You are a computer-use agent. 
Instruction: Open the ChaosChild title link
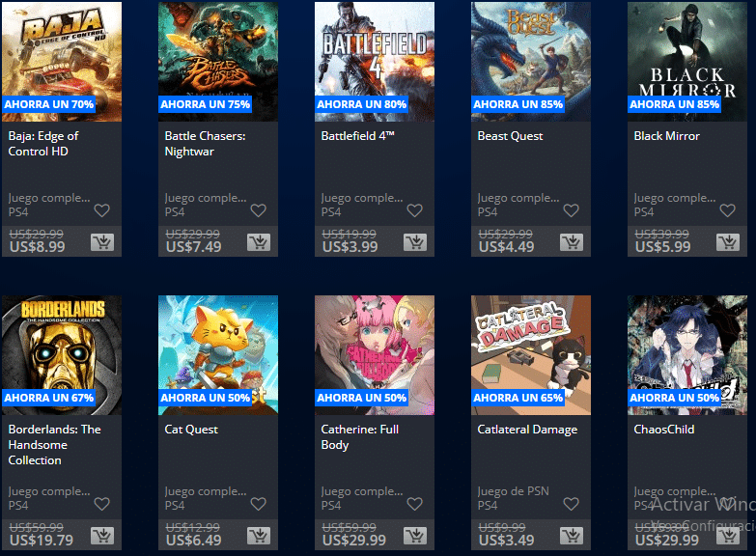tap(664, 430)
